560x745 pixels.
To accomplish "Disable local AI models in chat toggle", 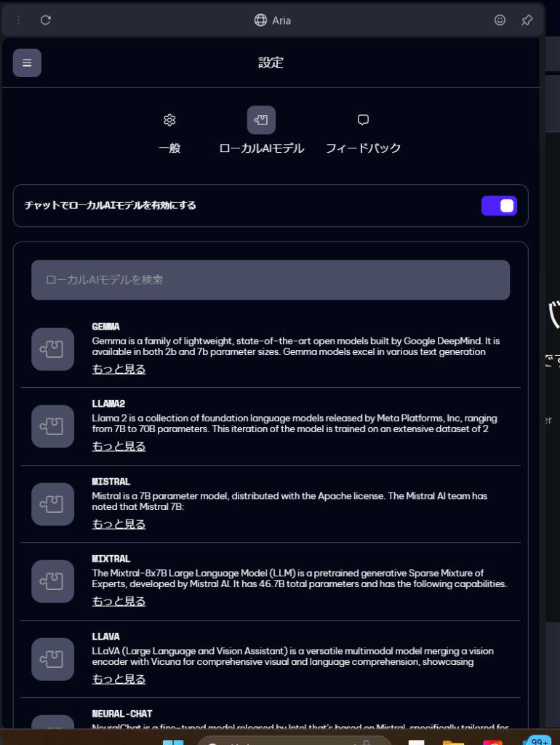I will pos(499,206).
